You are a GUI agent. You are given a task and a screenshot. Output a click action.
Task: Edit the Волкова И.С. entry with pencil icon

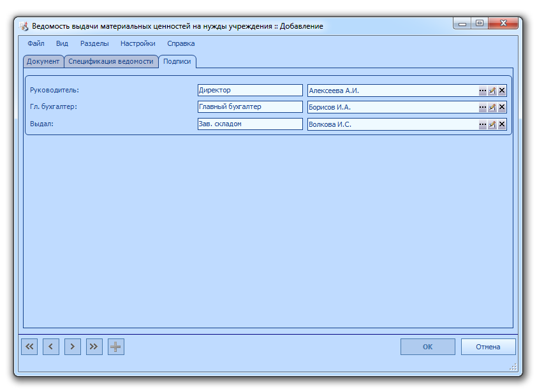(x=492, y=124)
